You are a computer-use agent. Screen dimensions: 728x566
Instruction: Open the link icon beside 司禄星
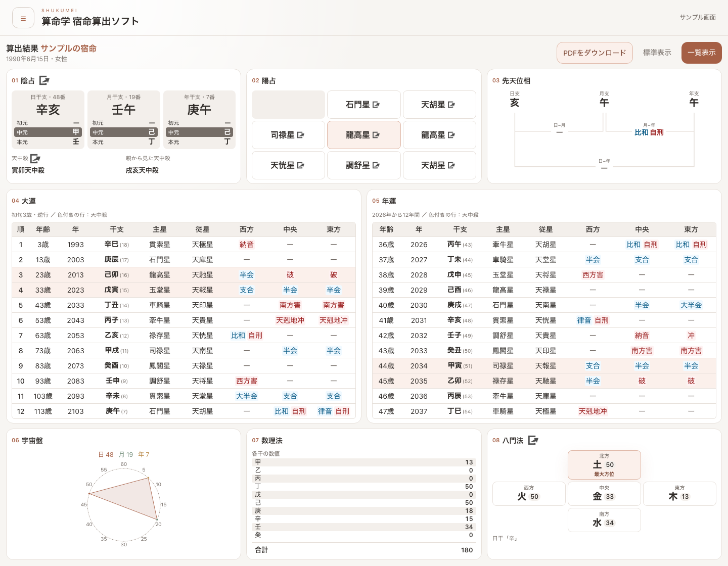(x=301, y=135)
